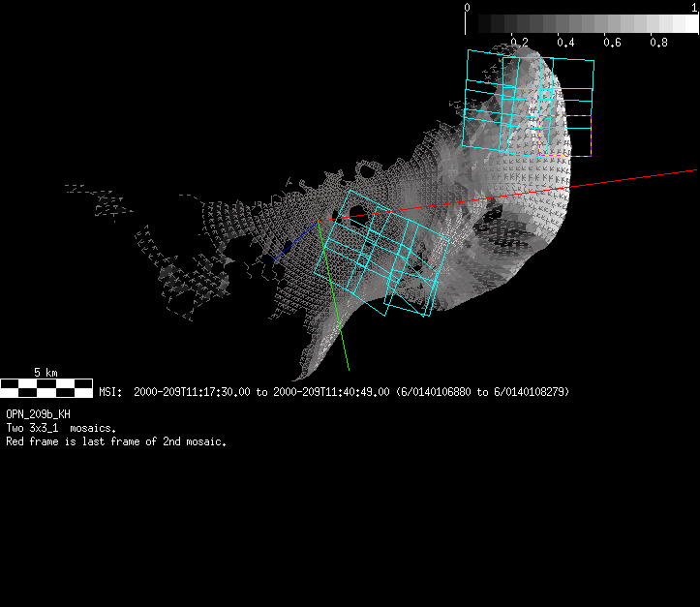
Task: Click the checkered 5 km scale bar
Action: (46, 388)
